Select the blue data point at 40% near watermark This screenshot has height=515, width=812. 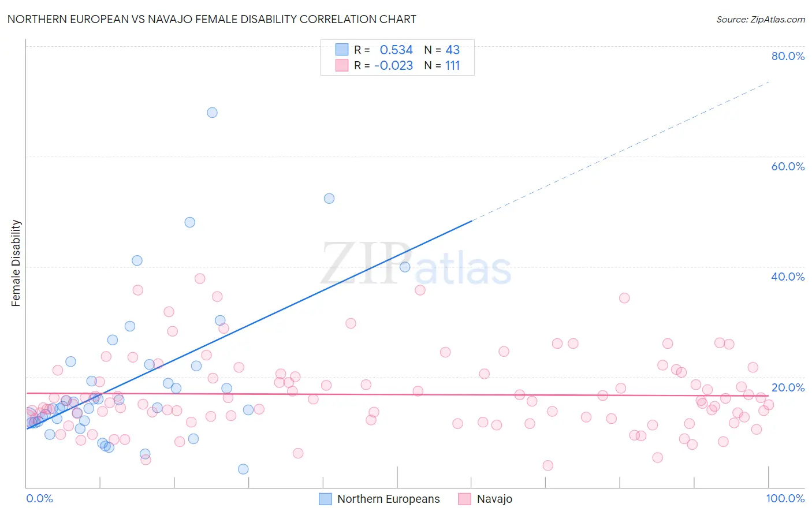coord(405,267)
